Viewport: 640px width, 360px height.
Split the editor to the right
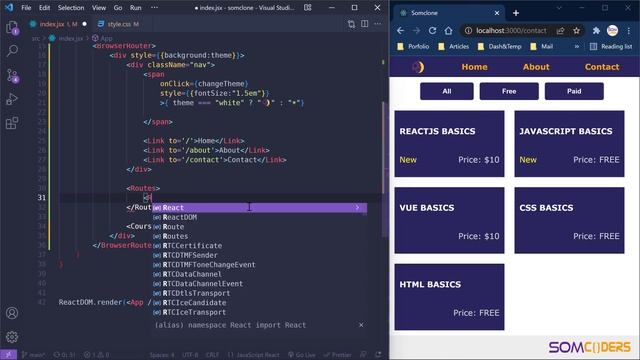tap(364, 24)
